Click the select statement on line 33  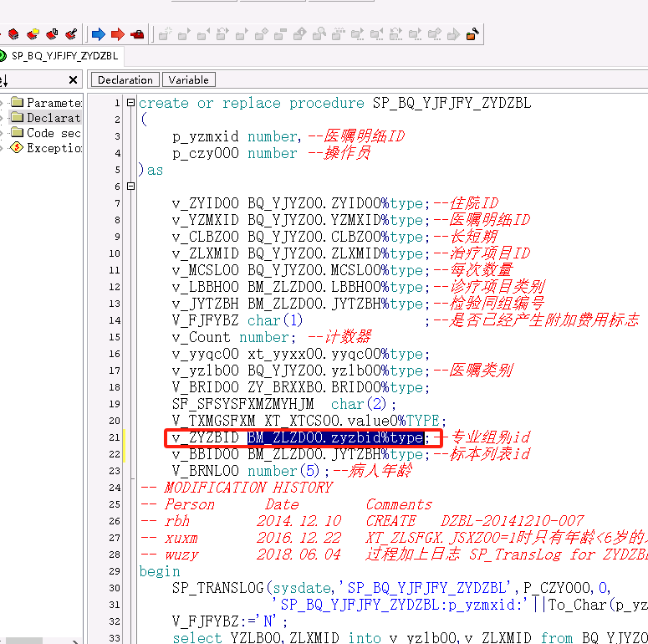(x=410, y=638)
